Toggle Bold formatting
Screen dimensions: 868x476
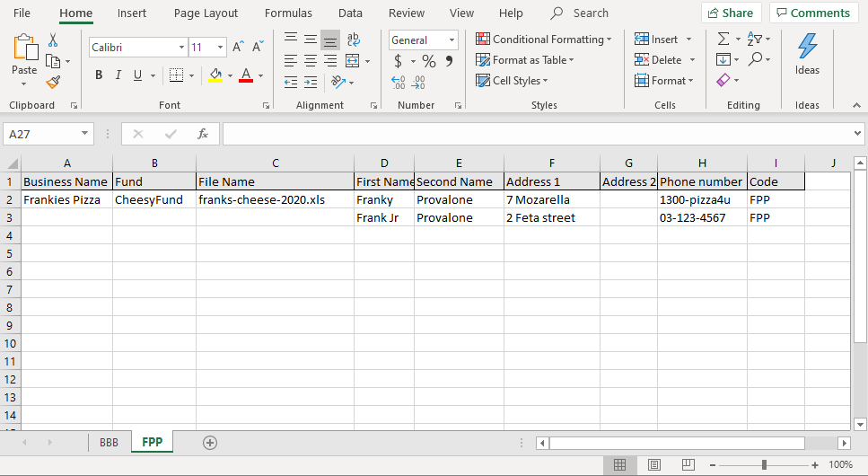pos(99,75)
